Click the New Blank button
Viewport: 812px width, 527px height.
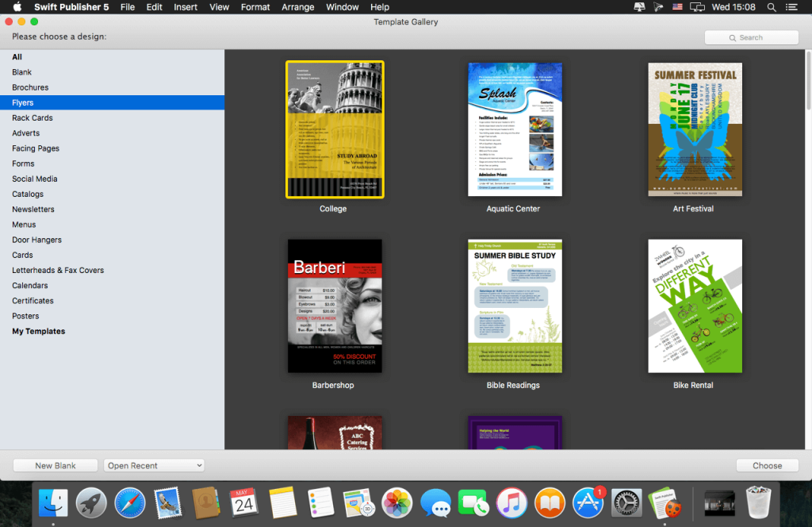coord(55,465)
